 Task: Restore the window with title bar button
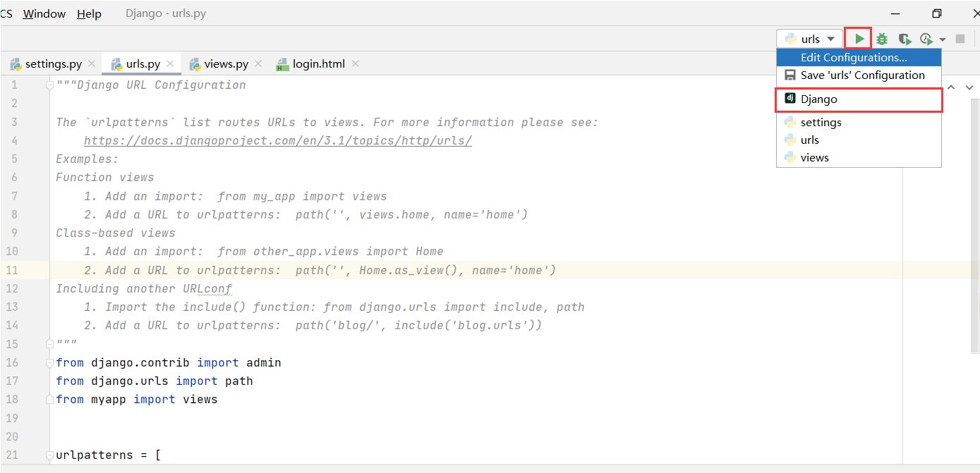pos(937,13)
